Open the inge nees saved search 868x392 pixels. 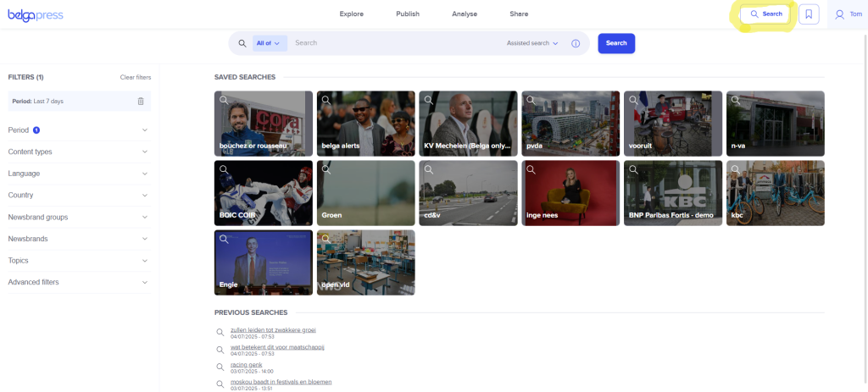coord(570,193)
